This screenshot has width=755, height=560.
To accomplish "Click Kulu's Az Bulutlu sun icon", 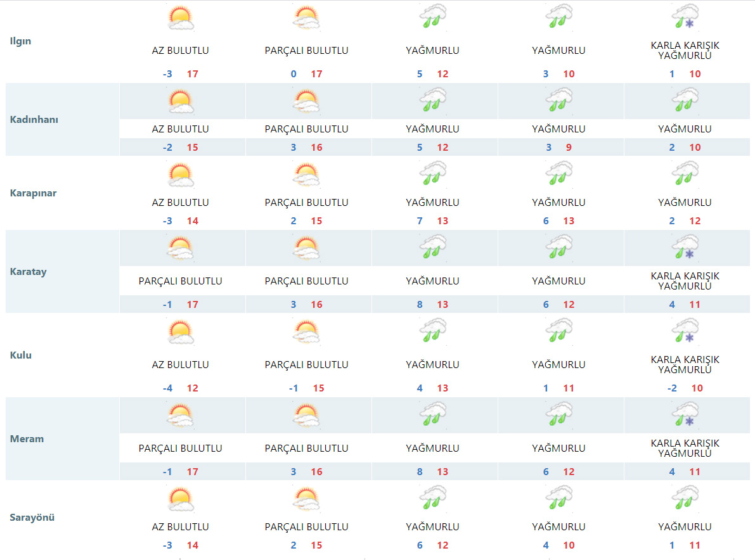I will click(x=181, y=332).
